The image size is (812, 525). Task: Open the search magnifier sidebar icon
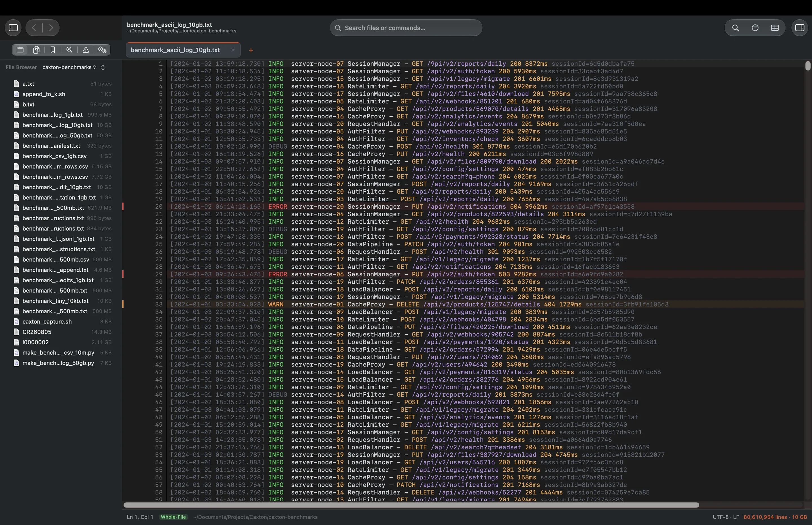point(69,50)
